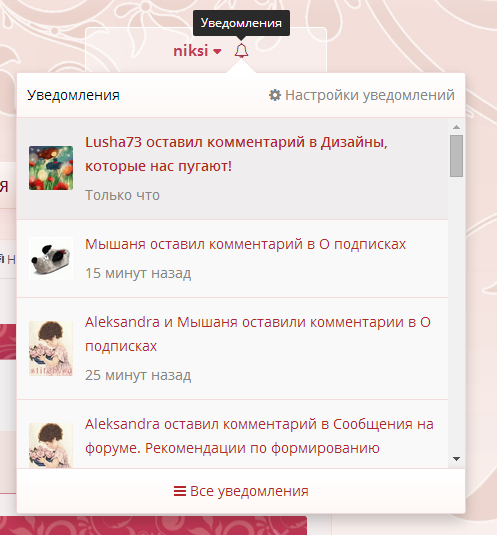Screen dimensions: 497x535
Task: Click the Только что timestamp
Action: click(x=122, y=195)
